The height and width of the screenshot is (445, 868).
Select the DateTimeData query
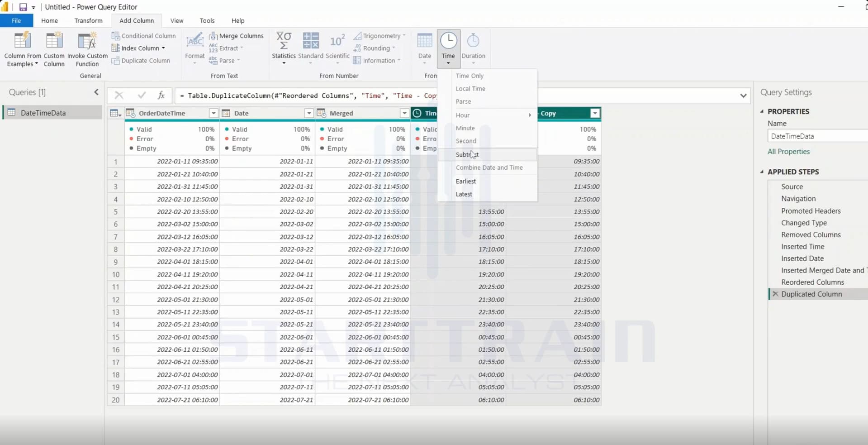tap(52, 113)
